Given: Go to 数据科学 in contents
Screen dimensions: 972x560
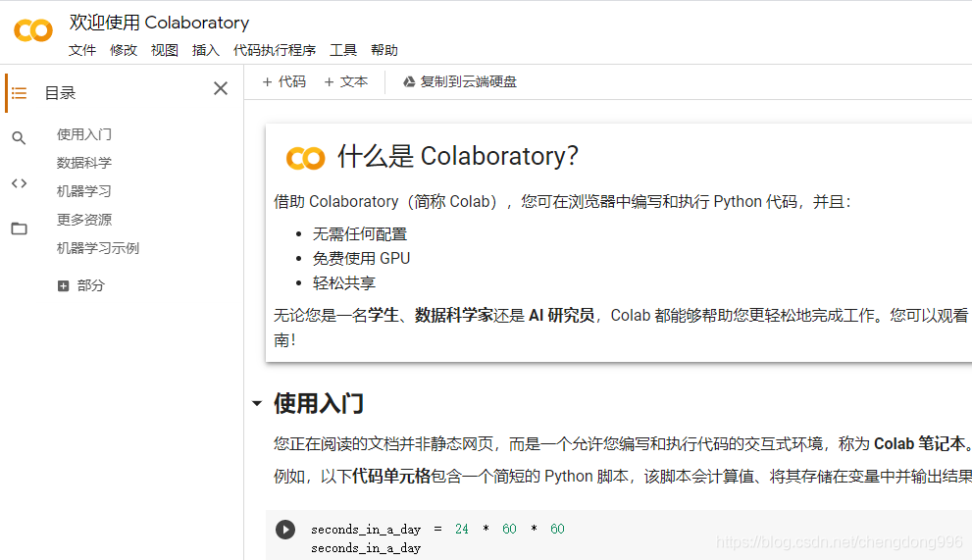Looking at the screenshot, I should coord(84,163).
